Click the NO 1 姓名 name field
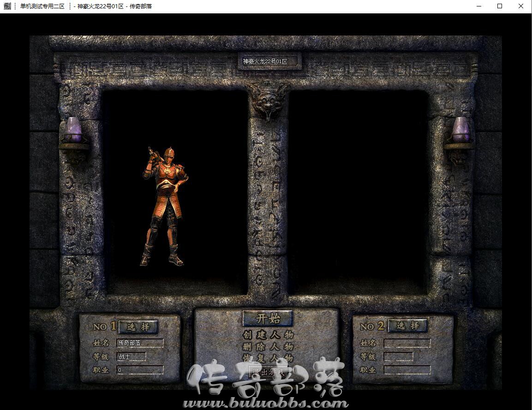 tap(140, 343)
